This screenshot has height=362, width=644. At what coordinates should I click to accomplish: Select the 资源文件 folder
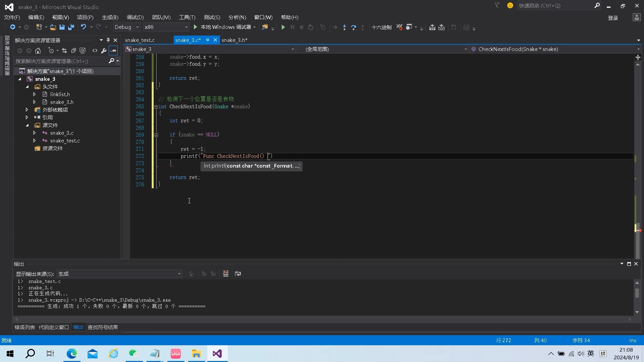pyautogui.click(x=52, y=148)
